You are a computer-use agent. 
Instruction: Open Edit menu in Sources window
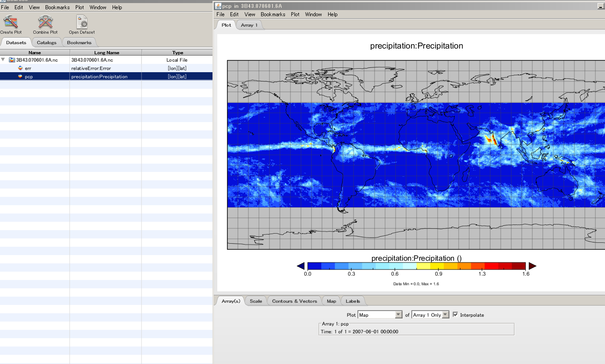[18, 7]
